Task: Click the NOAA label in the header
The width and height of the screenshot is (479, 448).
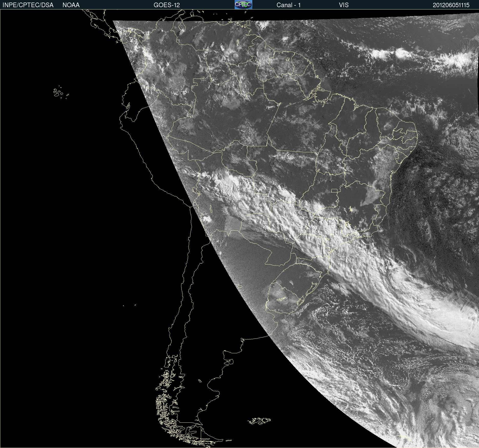Action: point(71,5)
